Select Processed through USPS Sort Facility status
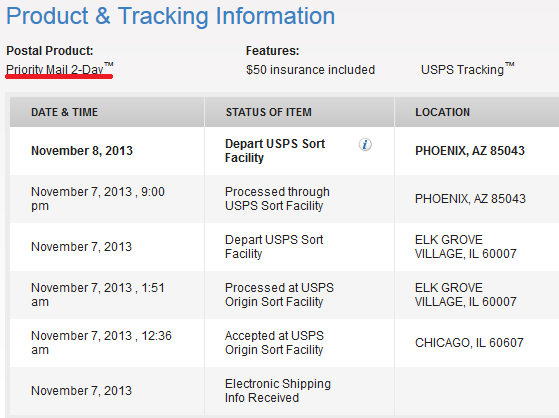Image resolution: width=559 pixels, height=418 pixels. (277, 199)
